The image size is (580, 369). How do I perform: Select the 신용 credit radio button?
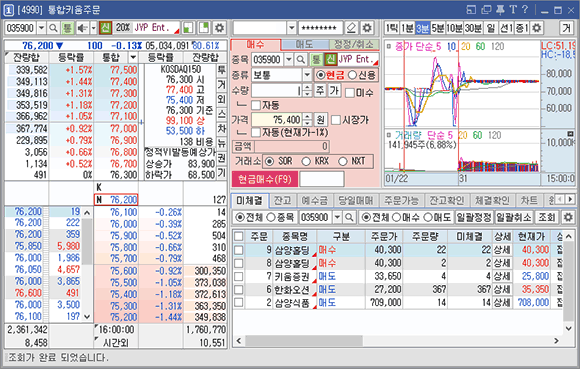[352, 75]
